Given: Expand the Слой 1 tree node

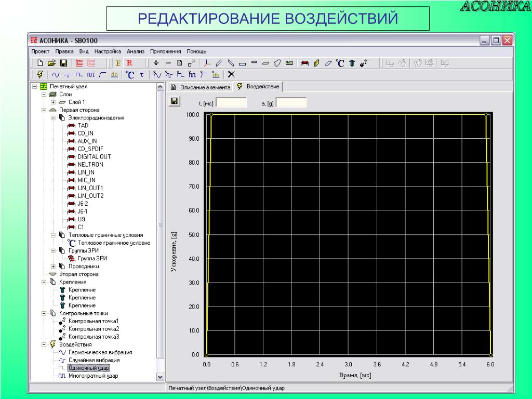Looking at the screenshot, I should 53,102.
